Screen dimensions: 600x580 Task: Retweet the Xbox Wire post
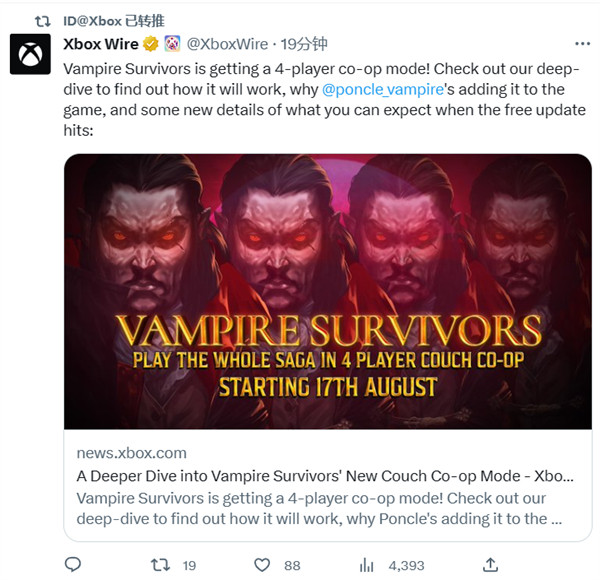pyautogui.click(x=160, y=565)
